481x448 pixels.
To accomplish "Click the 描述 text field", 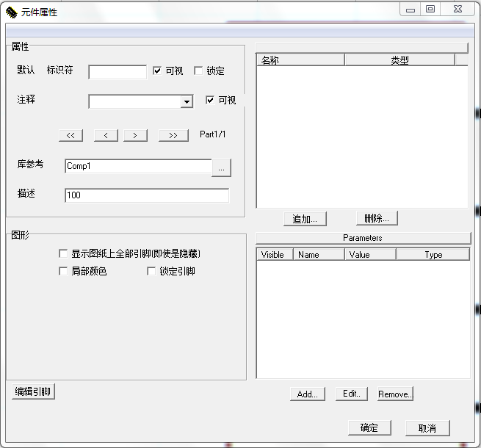I will pos(147,195).
